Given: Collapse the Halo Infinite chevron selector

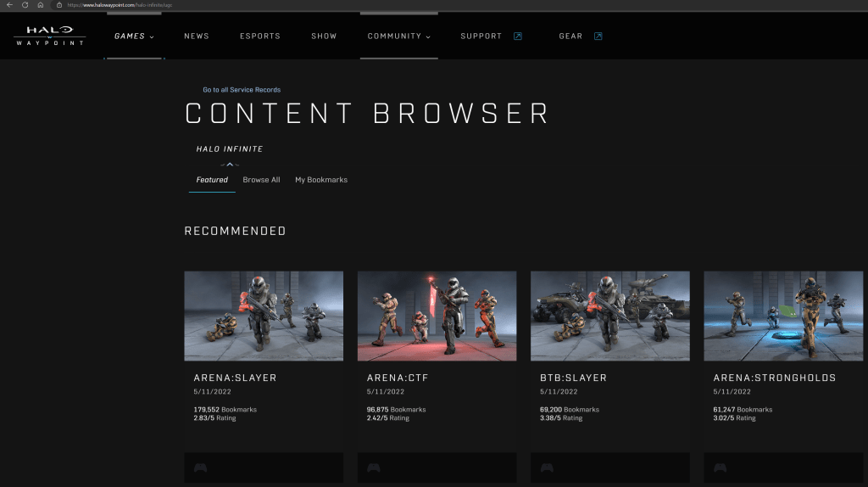Looking at the screenshot, I should 230,164.
